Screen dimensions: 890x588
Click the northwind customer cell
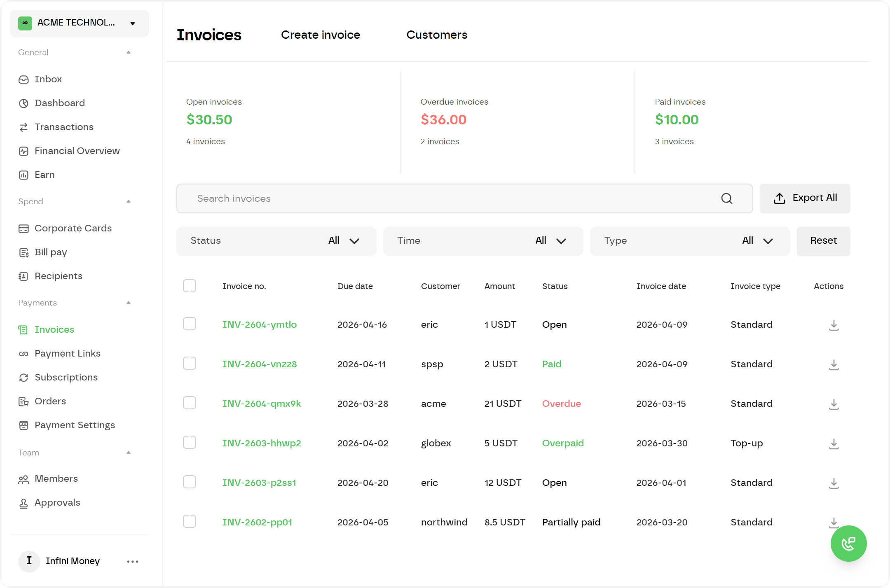[x=444, y=523]
